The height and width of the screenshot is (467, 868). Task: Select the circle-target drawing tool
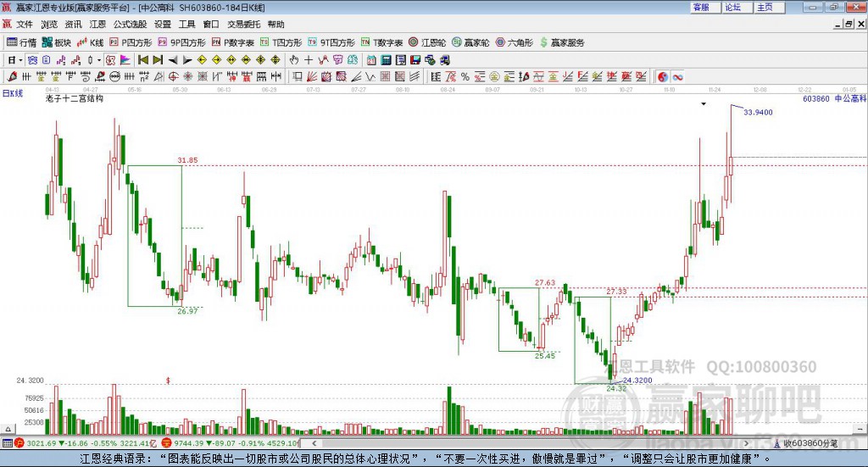pyautogui.click(x=173, y=77)
